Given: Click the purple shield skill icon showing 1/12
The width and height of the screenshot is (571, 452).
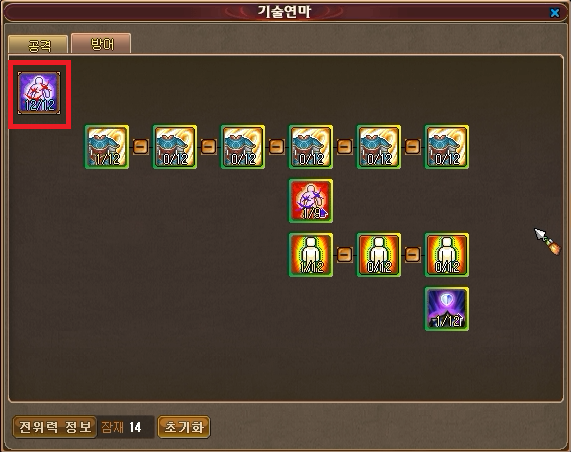Looking at the screenshot, I should pos(447,309).
